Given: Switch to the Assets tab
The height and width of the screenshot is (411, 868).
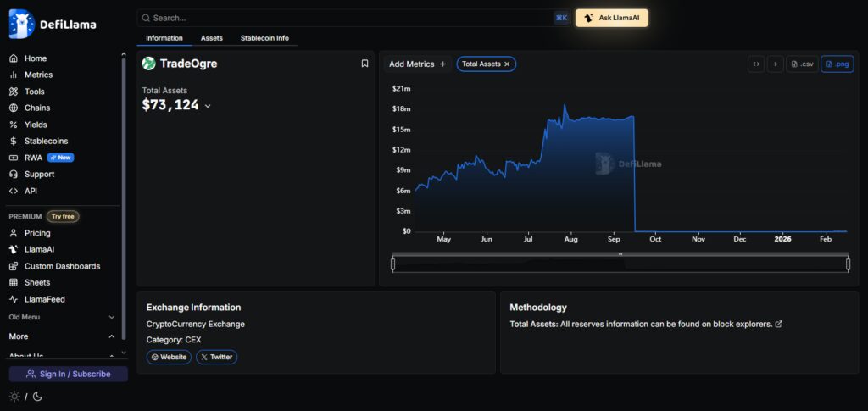Looking at the screenshot, I should pyautogui.click(x=211, y=38).
